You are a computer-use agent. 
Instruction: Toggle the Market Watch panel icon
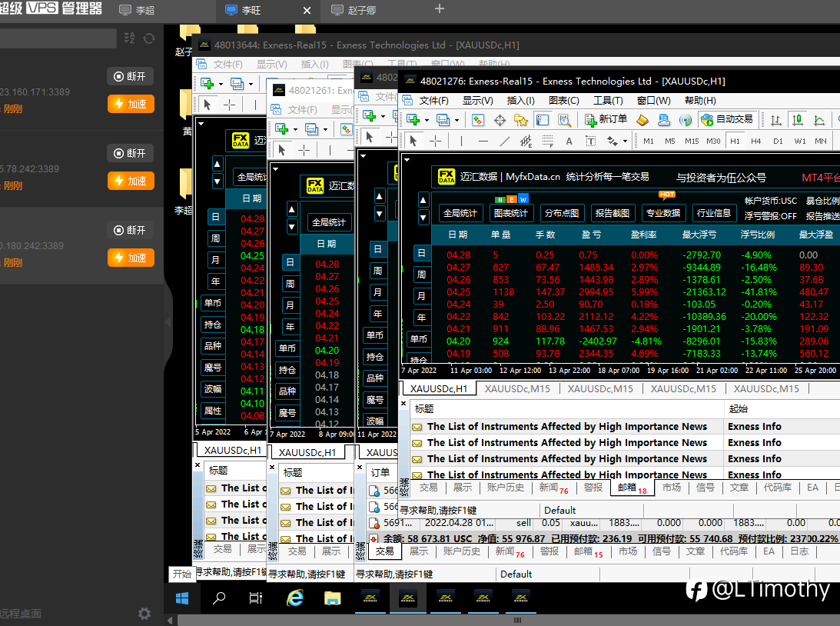(478, 120)
